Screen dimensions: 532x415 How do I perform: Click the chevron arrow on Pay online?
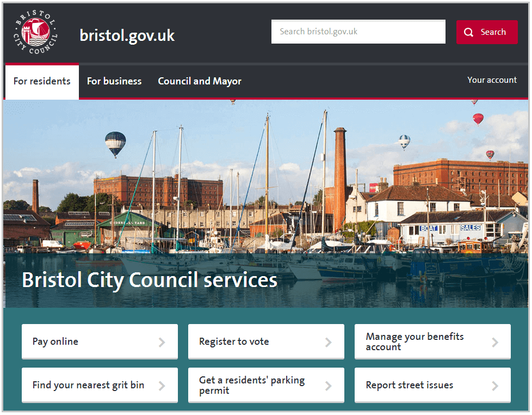click(x=162, y=343)
